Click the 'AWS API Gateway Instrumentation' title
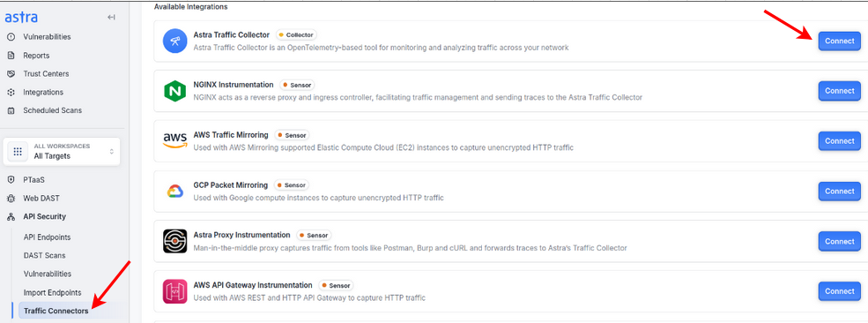 tap(253, 285)
